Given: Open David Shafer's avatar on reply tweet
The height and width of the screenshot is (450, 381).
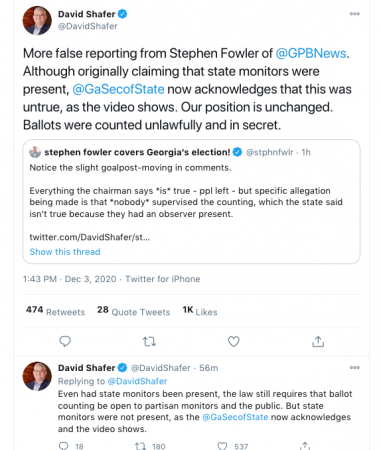Looking at the screenshot, I should (x=37, y=376).
